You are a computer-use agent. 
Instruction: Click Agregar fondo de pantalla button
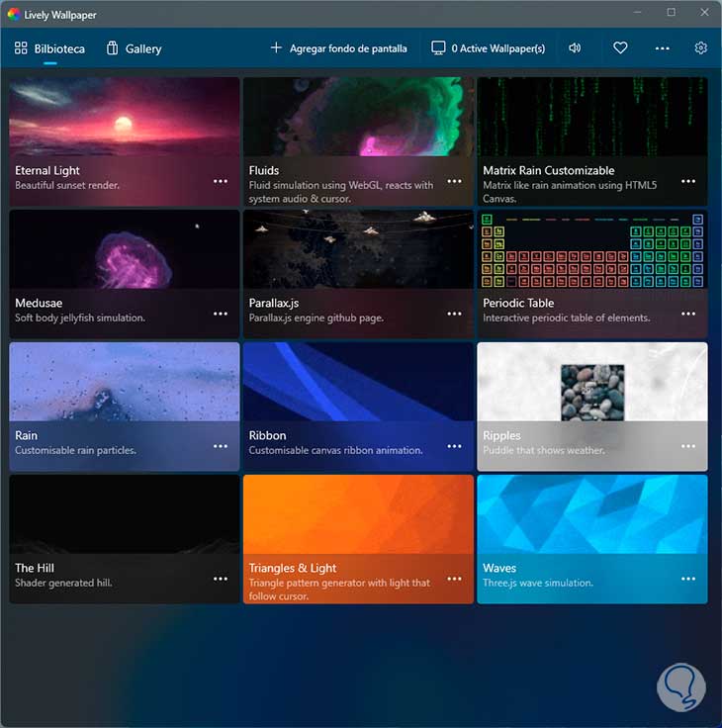[339, 48]
